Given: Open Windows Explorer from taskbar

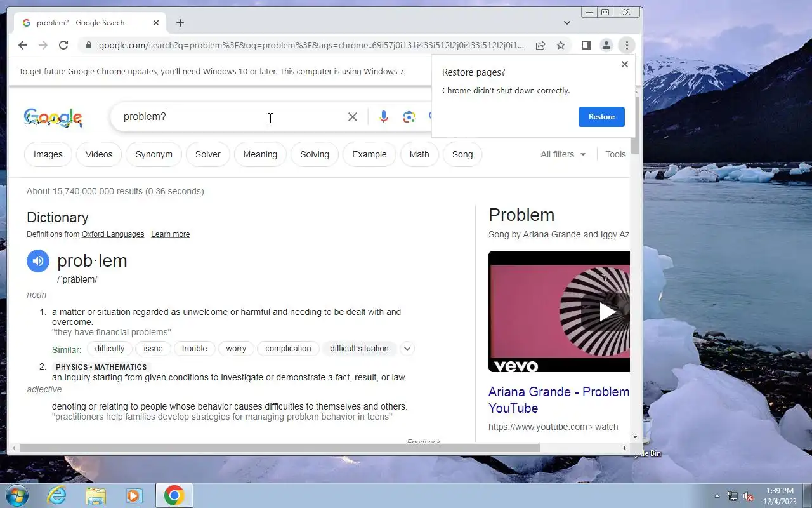Looking at the screenshot, I should (96, 495).
